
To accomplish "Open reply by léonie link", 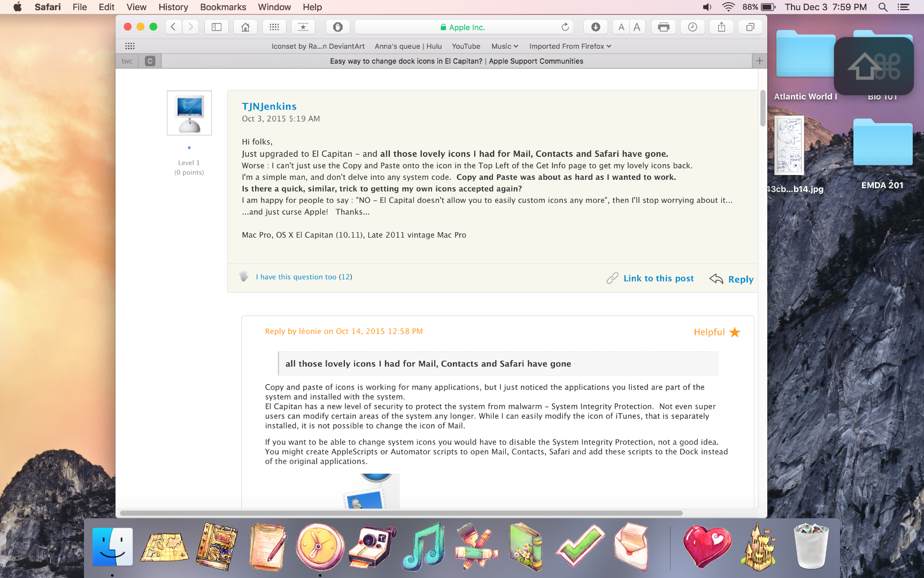I will tap(344, 331).
